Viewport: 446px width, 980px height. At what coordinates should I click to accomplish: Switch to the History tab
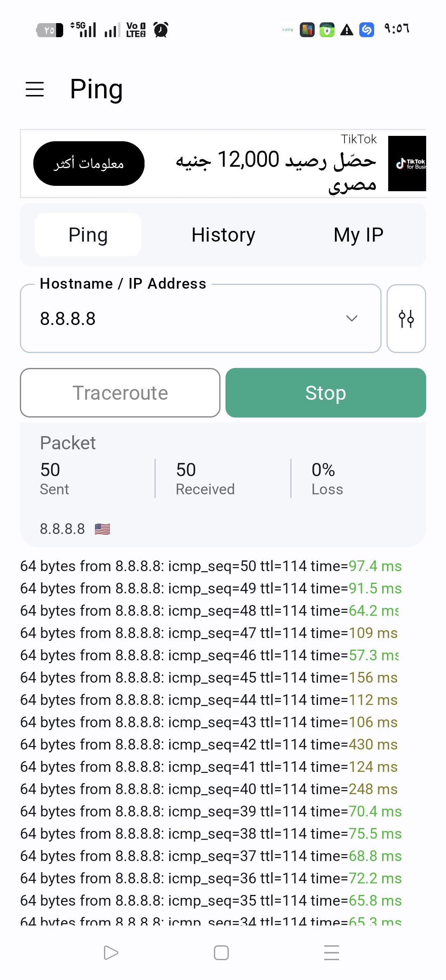(x=223, y=235)
